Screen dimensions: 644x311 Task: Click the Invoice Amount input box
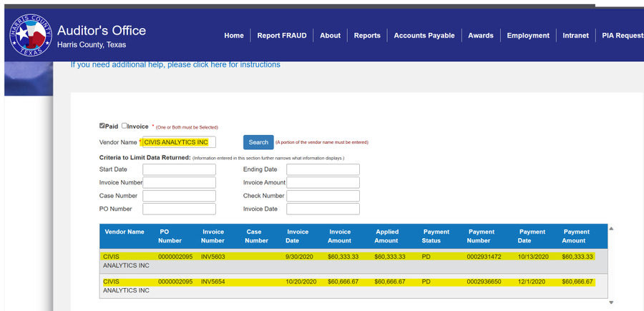tap(323, 182)
